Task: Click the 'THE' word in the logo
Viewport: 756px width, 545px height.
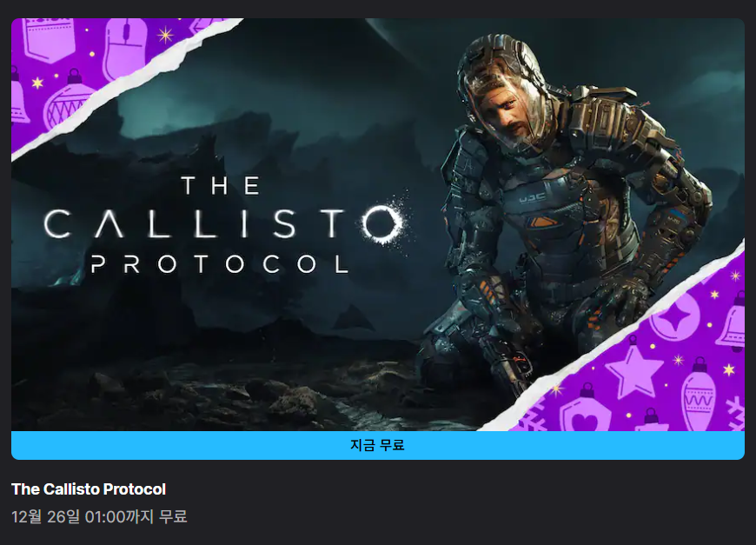Action: point(221,185)
